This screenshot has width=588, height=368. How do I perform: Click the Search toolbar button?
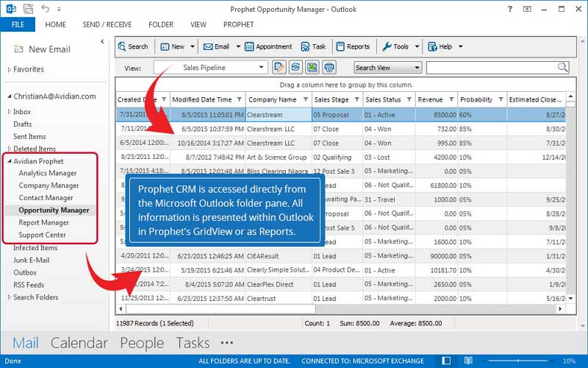[133, 46]
